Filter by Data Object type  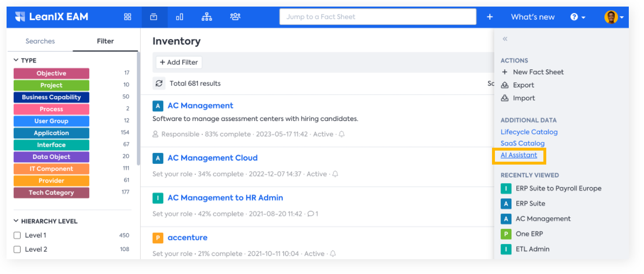(51, 157)
